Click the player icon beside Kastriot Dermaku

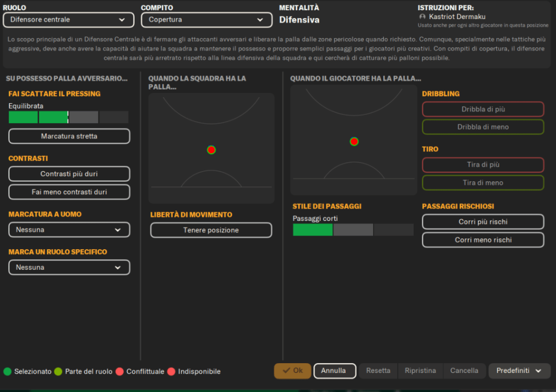tap(422, 17)
